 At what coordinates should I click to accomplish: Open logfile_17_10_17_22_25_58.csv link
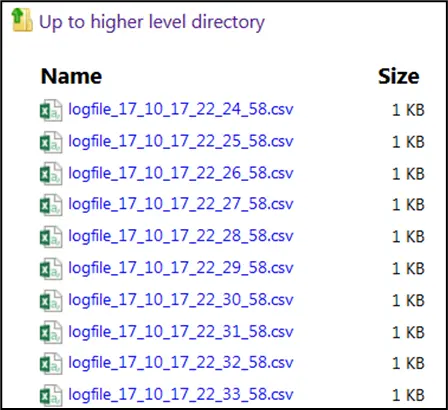point(181,141)
